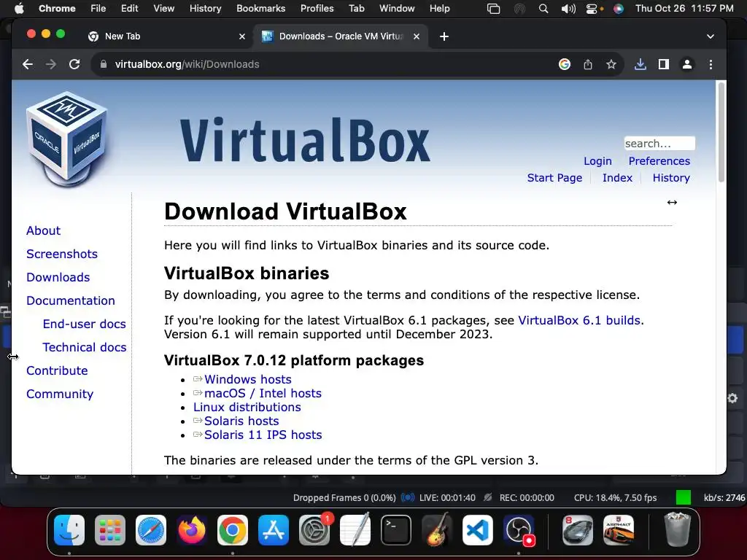
Task: Open the History menu in menu bar
Action: tap(205, 9)
